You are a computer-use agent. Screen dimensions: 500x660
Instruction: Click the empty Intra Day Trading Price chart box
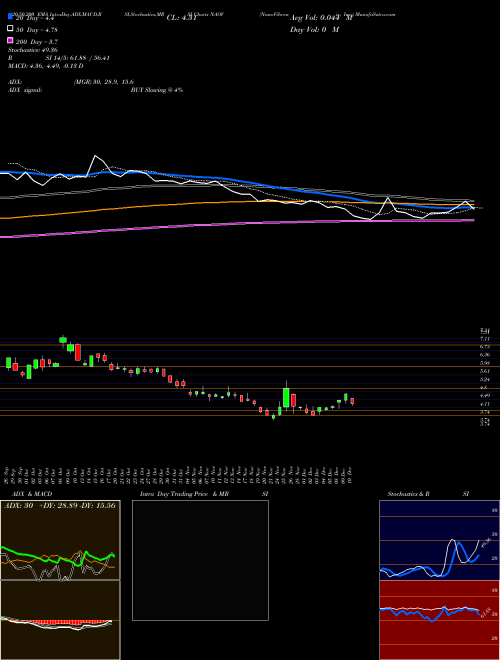point(200,560)
